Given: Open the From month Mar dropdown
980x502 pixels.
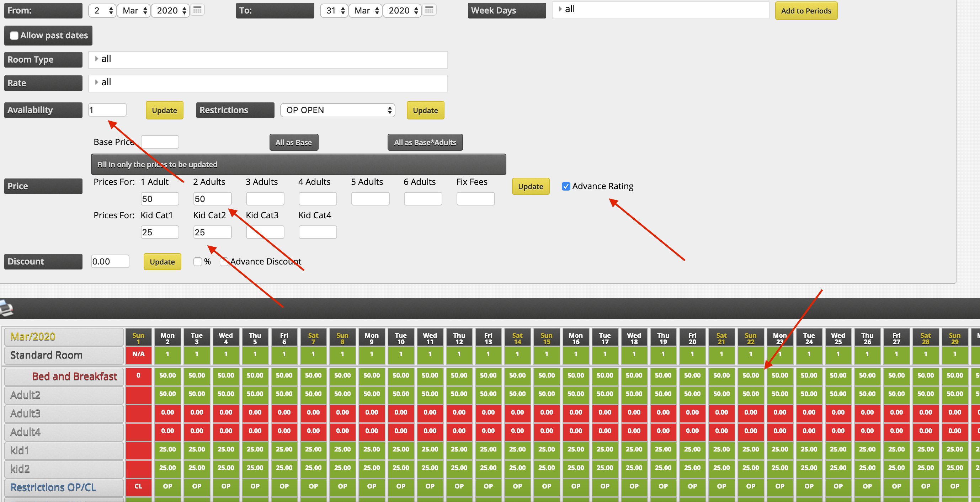Looking at the screenshot, I should tap(134, 11).
